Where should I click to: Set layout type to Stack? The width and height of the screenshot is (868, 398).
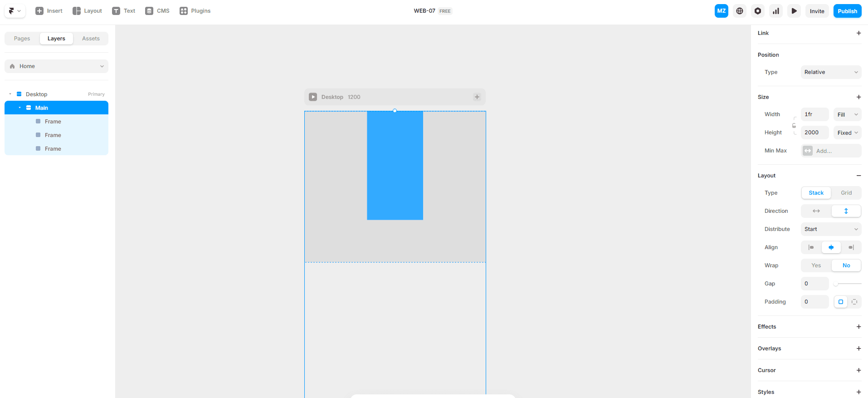pyautogui.click(x=816, y=193)
